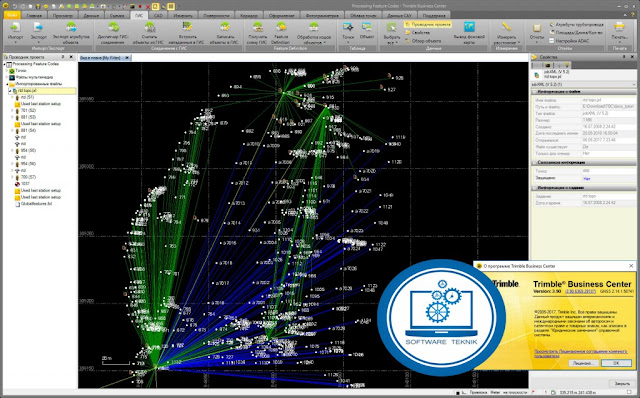
Task: Click the Process Feature Codes icon
Action: pyautogui.click(x=313, y=28)
